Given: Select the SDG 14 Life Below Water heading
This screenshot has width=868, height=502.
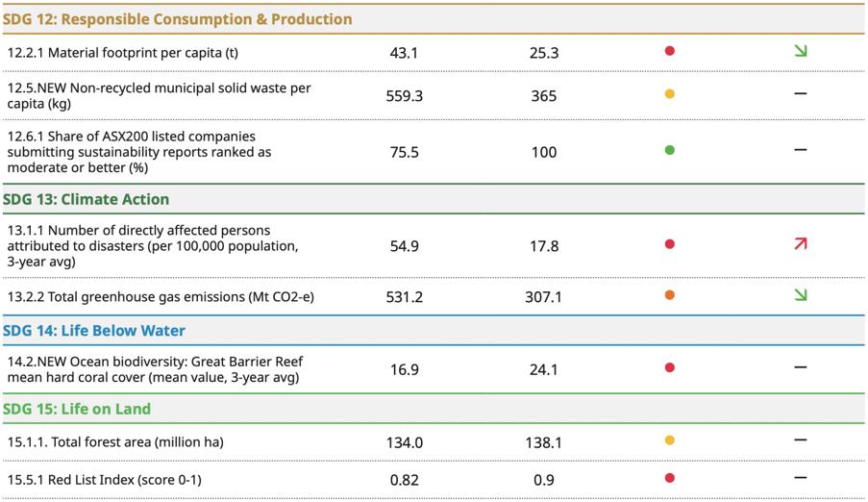Looking at the screenshot, I should pos(94,331).
